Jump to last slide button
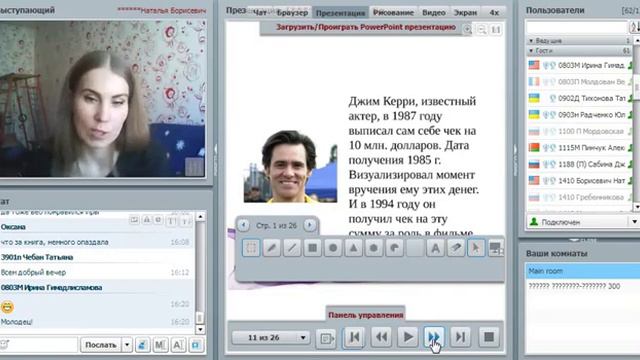Viewport: 640px width, 360px height. 461,337
